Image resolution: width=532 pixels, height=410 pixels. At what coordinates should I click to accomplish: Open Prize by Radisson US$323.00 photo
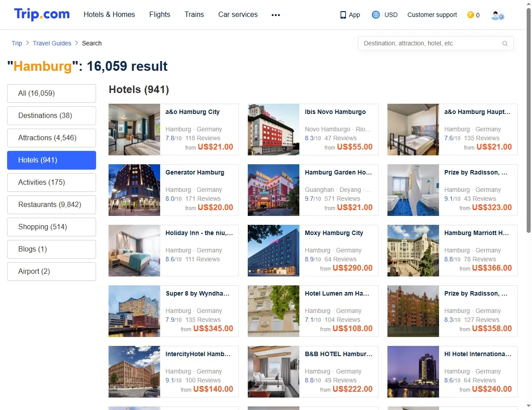click(x=413, y=190)
